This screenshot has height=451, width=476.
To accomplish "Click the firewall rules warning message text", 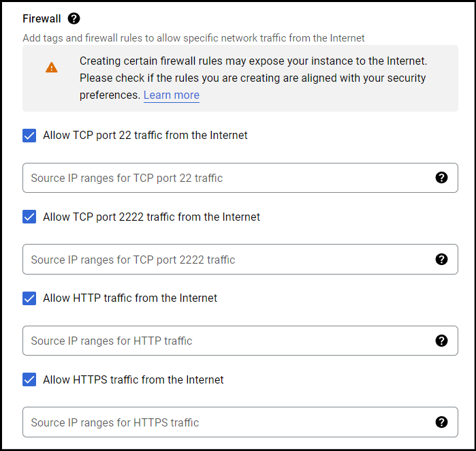I will (x=253, y=78).
